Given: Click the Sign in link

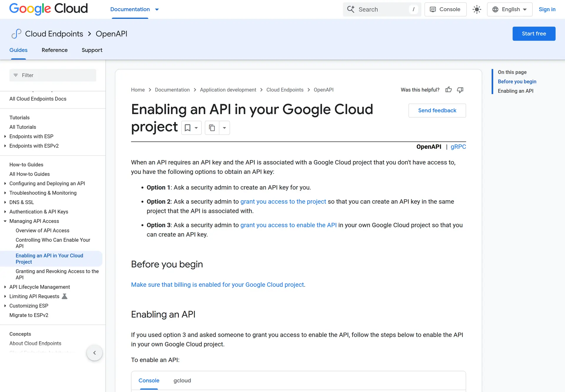Looking at the screenshot, I should click(x=547, y=9).
